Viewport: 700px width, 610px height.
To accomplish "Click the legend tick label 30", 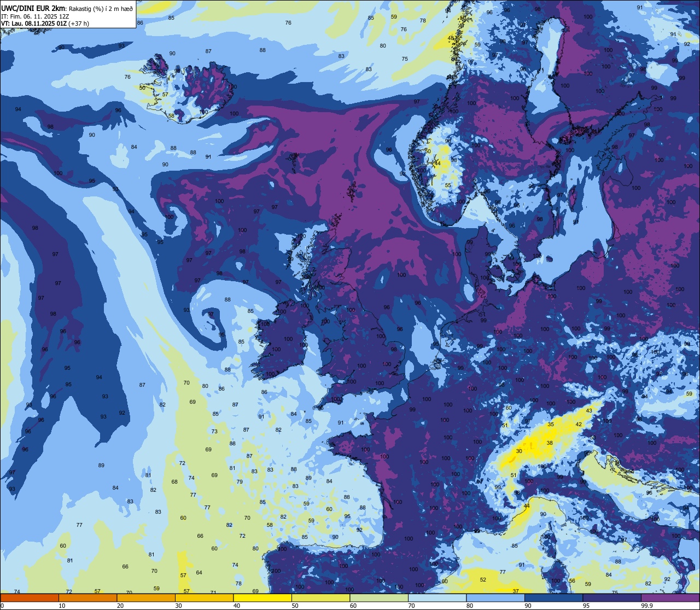I will tap(178, 606).
